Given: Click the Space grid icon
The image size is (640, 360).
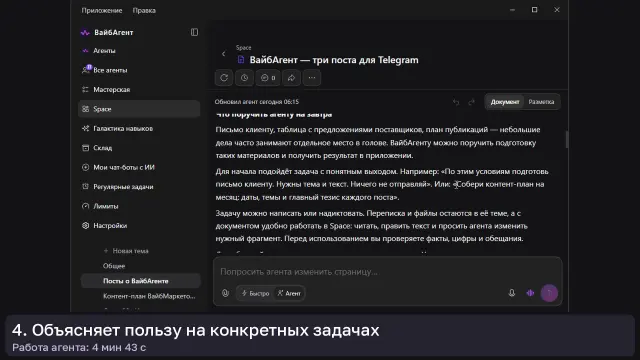Looking at the screenshot, I should [x=85, y=109].
